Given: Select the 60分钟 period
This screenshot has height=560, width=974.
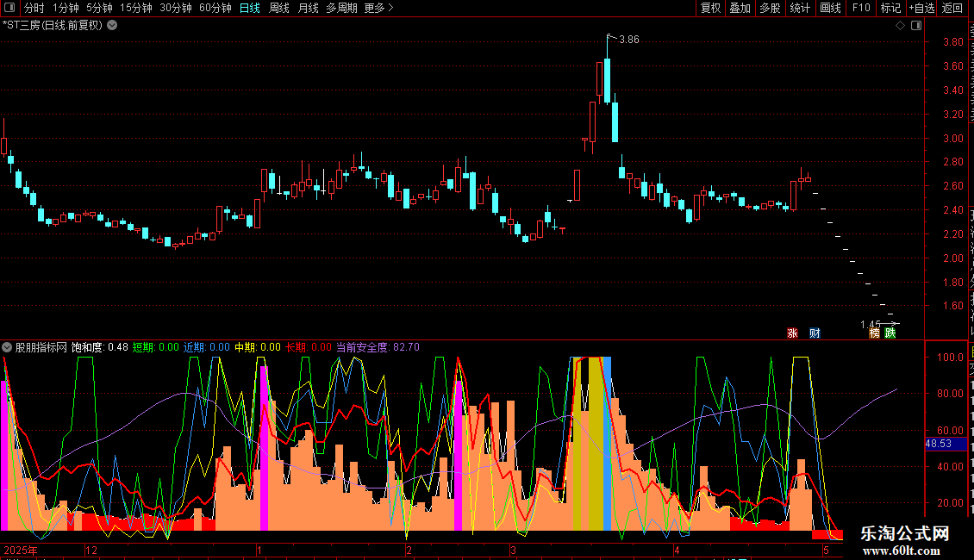Looking at the screenshot, I should tap(215, 8).
